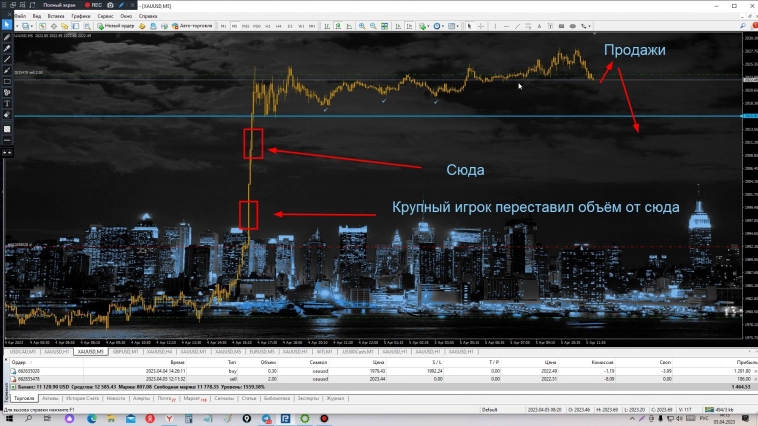Open the Вставка menu

coord(56,16)
